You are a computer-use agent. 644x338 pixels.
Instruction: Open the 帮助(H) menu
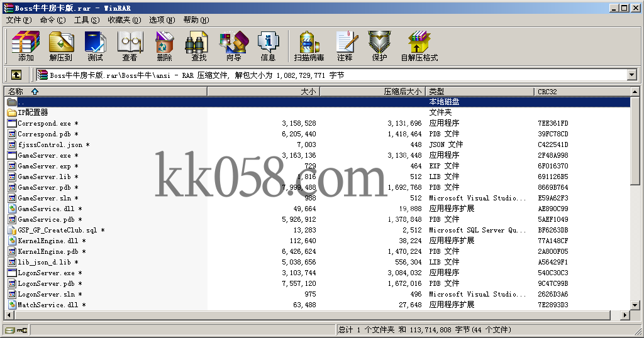point(196,19)
